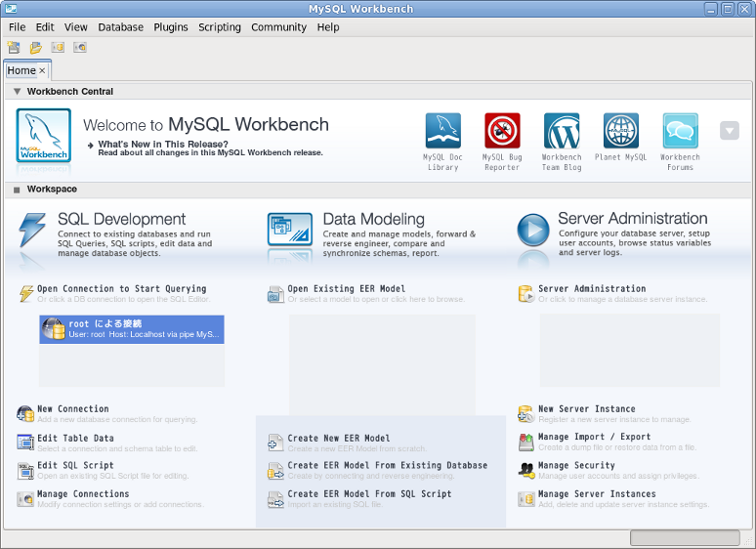Click the open folder toolbar icon
The height and width of the screenshot is (549, 756).
pyautogui.click(x=36, y=47)
